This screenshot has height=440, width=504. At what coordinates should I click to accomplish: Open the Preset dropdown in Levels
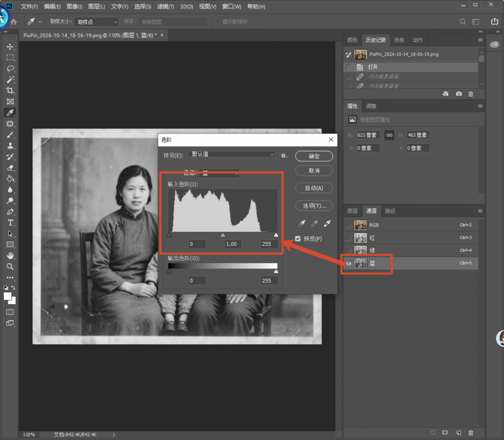pyautogui.click(x=232, y=155)
